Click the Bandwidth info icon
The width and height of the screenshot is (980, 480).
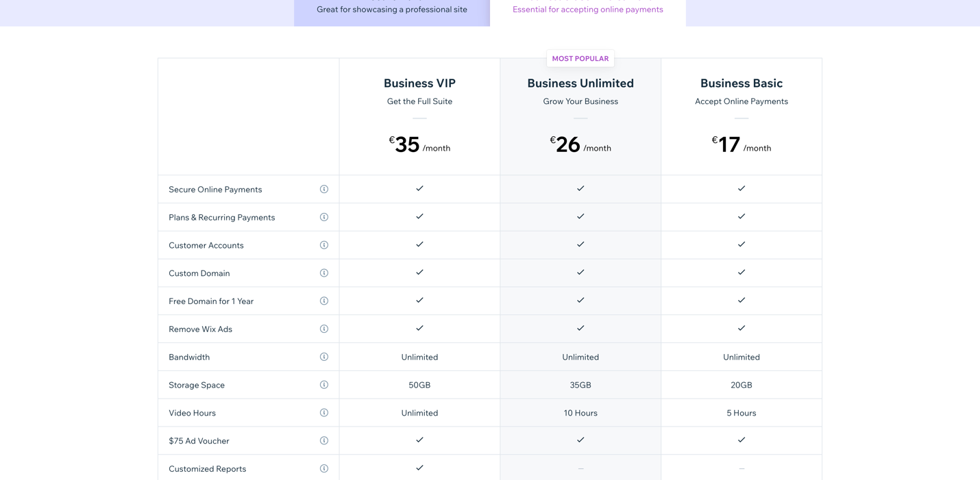[x=324, y=357]
